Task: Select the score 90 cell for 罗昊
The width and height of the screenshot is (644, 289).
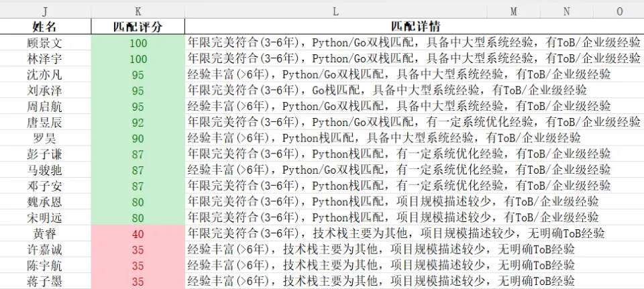Action: coord(138,138)
